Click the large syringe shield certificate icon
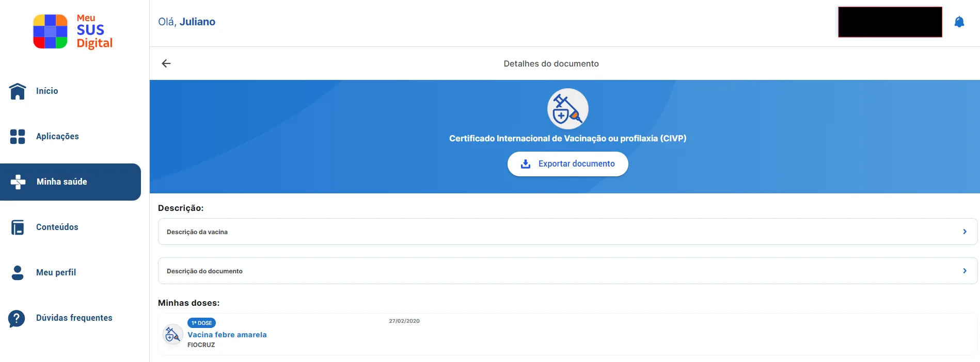This screenshot has width=980, height=362. click(x=567, y=109)
